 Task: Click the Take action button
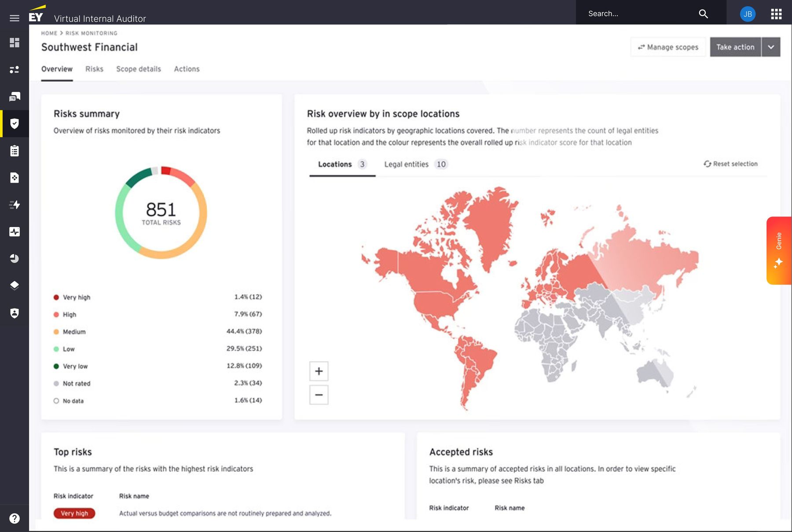[x=735, y=47]
